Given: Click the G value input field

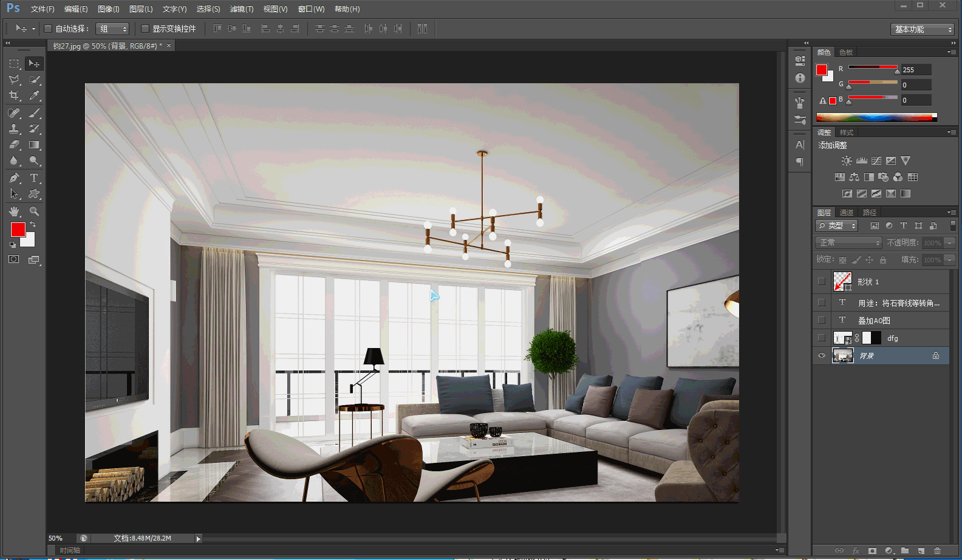Looking at the screenshot, I should click(x=916, y=85).
